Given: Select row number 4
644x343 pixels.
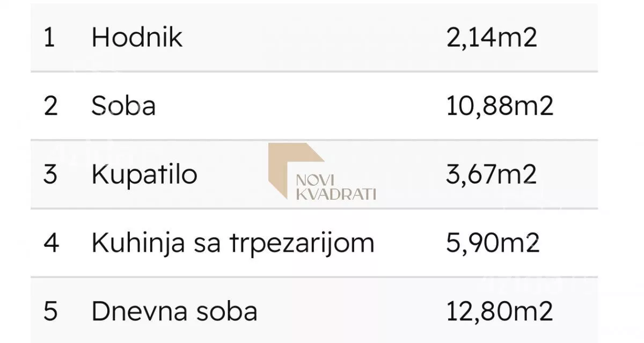Looking at the screenshot, I should [x=50, y=243].
